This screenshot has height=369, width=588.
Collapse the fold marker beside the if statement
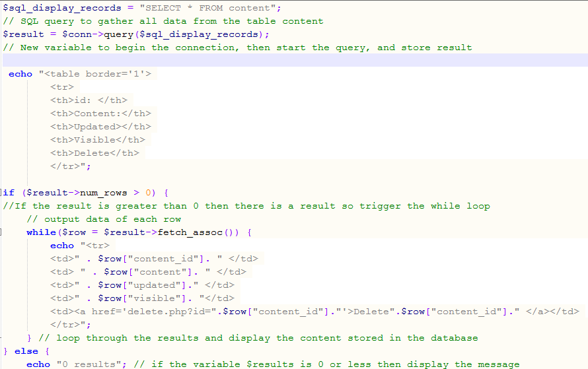(2, 193)
